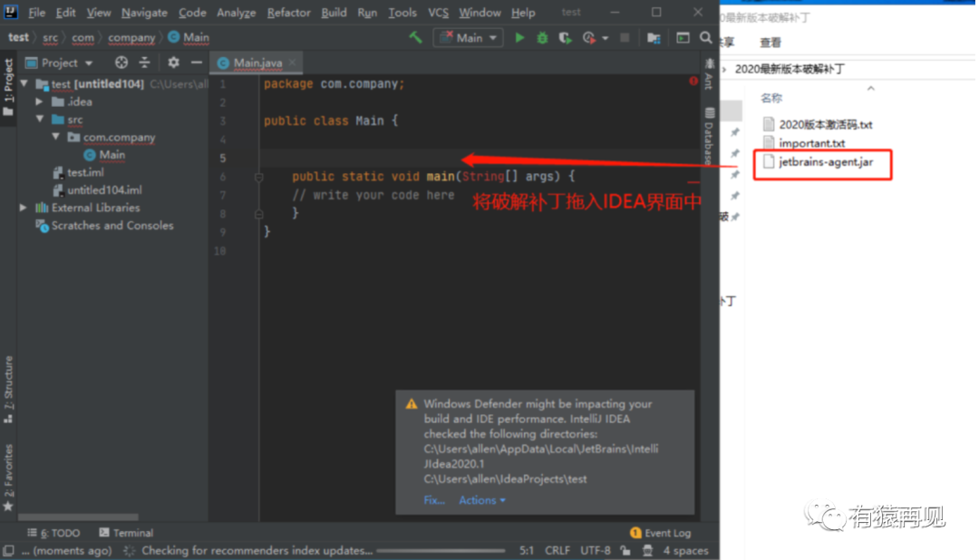Click editor line 5 caret area

(478, 158)
